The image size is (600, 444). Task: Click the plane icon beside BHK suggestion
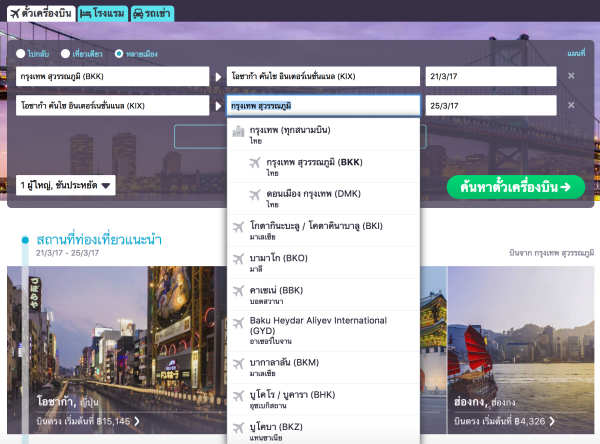point(238,396)
